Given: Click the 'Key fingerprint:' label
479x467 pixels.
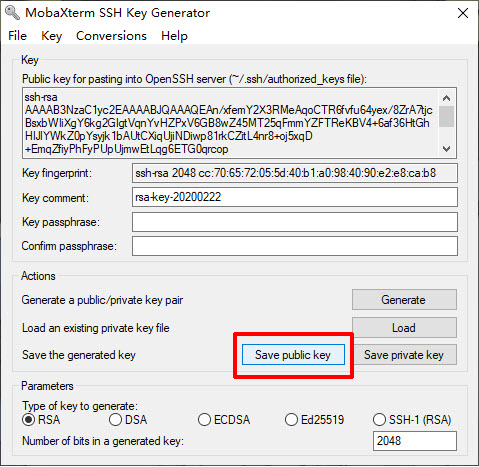Looking at the screenshot, I should tap(57, 173).
